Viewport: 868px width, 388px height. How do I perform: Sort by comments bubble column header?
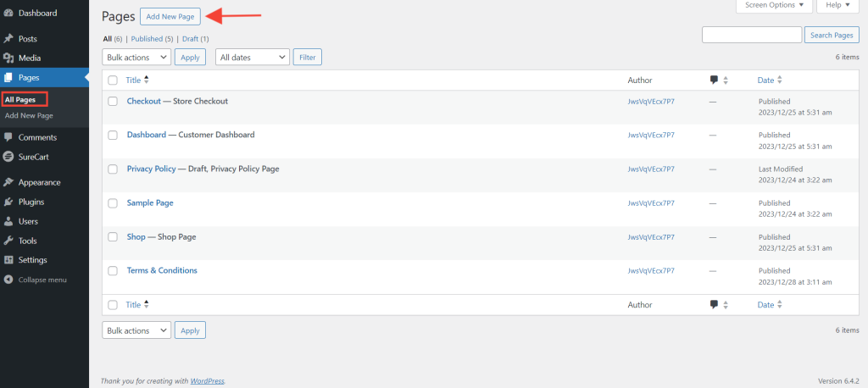(715, 80)
